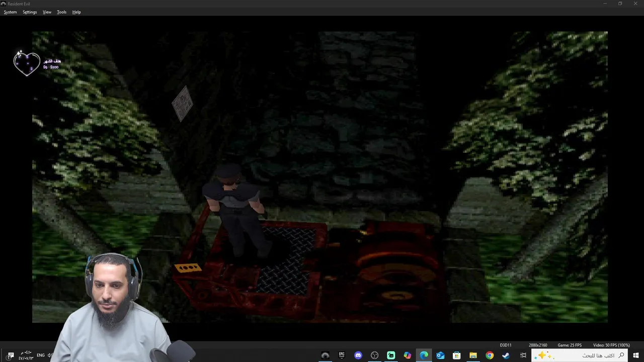Click the Resident Evil window title icon

click(4, 4)
